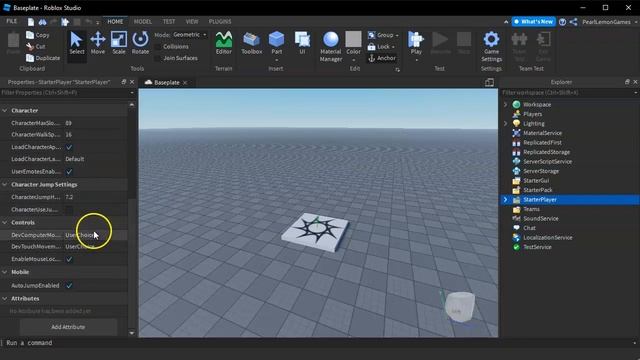Click the Add Attribute button
This screenshot has width=640, height=360.
pos(68,327)
